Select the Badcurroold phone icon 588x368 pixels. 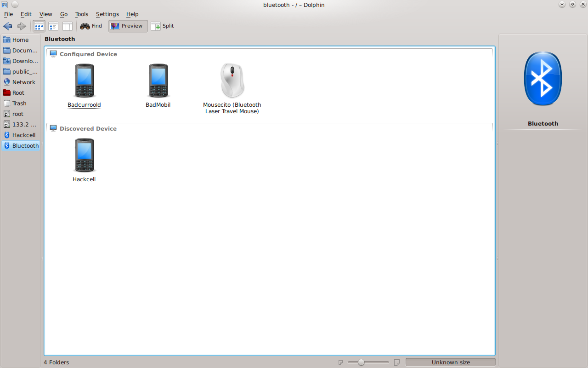(84, 80)
